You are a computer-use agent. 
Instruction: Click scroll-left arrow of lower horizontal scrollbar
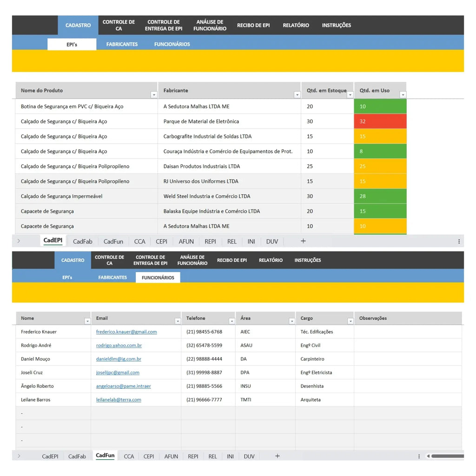pyautogui.click(x=428, y=456)
